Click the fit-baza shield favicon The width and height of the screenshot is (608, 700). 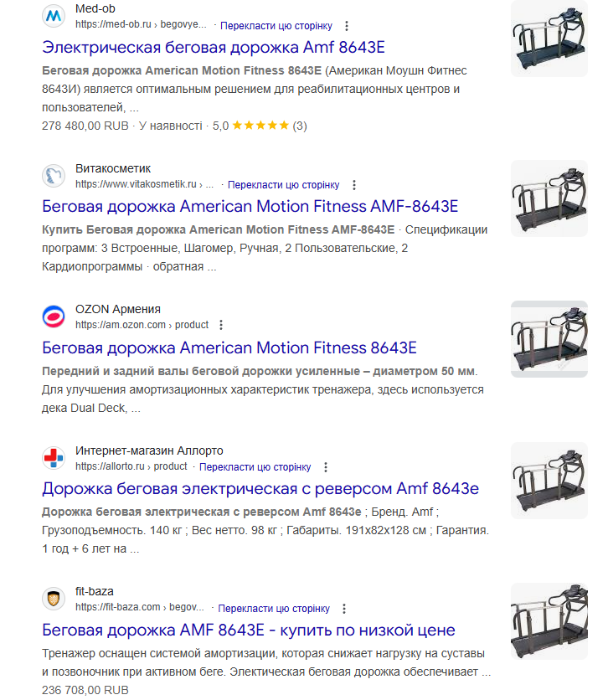[x=52, y=598]
